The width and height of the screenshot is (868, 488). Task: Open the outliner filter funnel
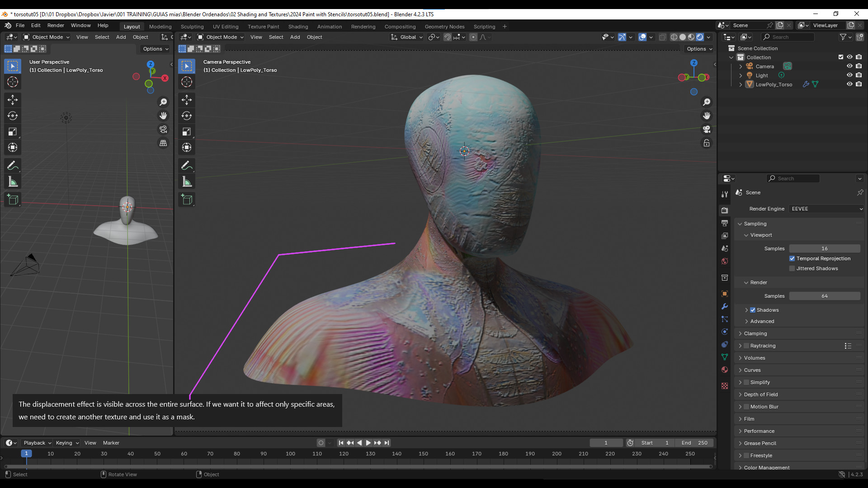(x=843, y=37)
